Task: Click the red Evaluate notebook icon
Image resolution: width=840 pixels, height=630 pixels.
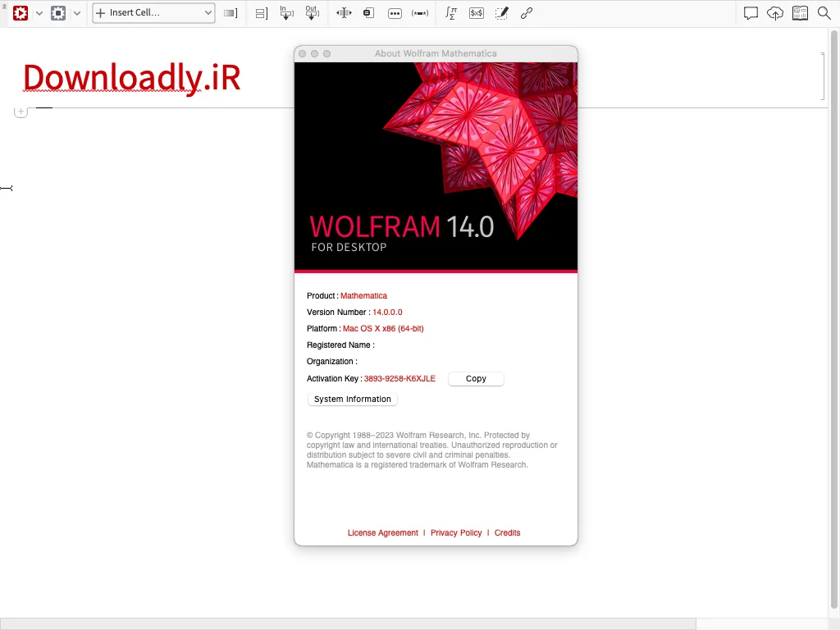Action: [x=21, y=13]
